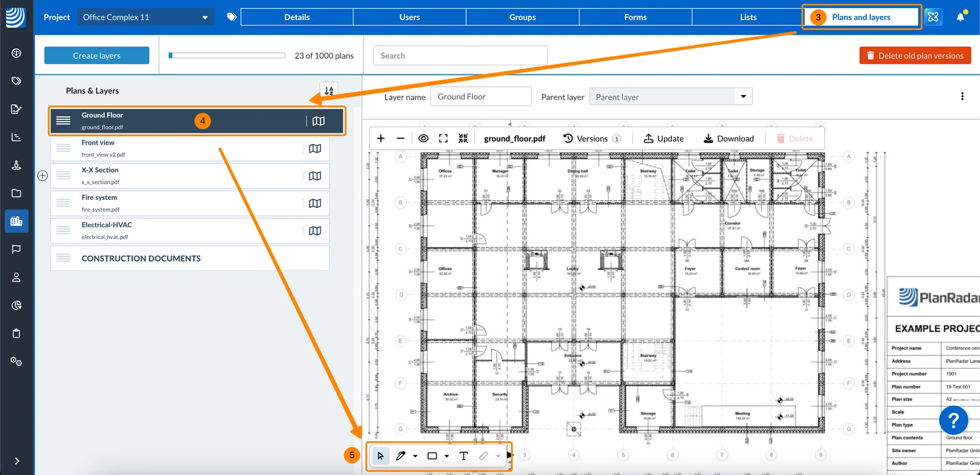Click the QR code icon in plan toolbar
The image size is (980, 475).
(x=463, y=139)
